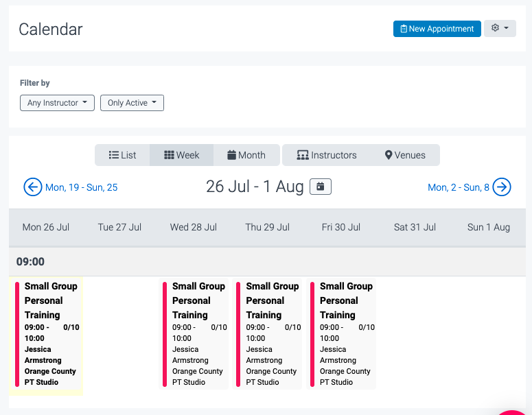
Task: Switch to Month view
Action: coord(246,155)
